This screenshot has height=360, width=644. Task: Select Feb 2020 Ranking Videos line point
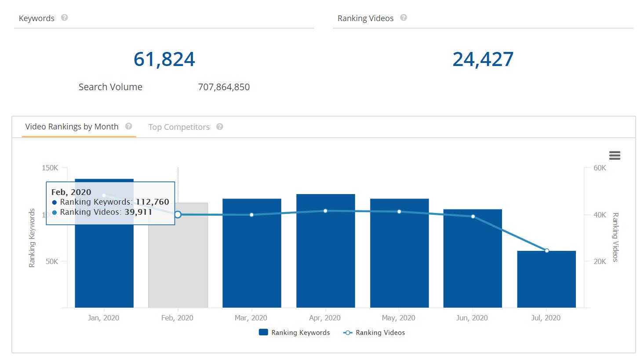click(178, 214)
